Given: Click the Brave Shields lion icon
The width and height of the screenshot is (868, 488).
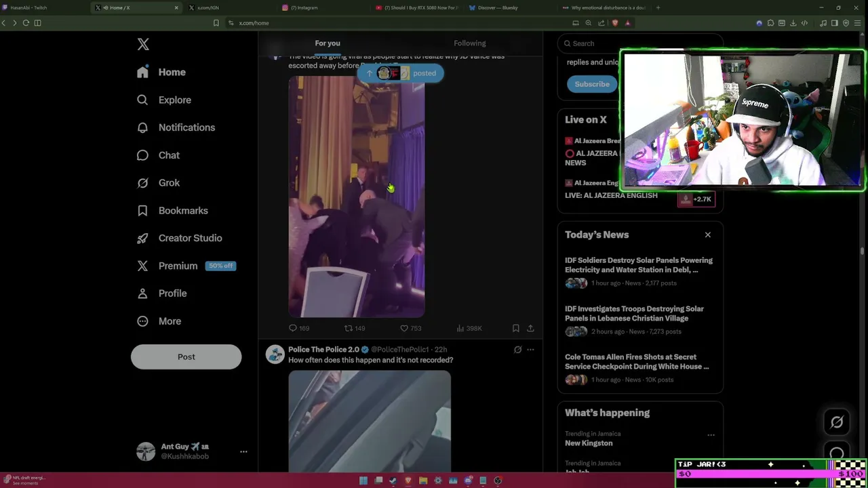Looking at the screenshot, I should (615, 23).
